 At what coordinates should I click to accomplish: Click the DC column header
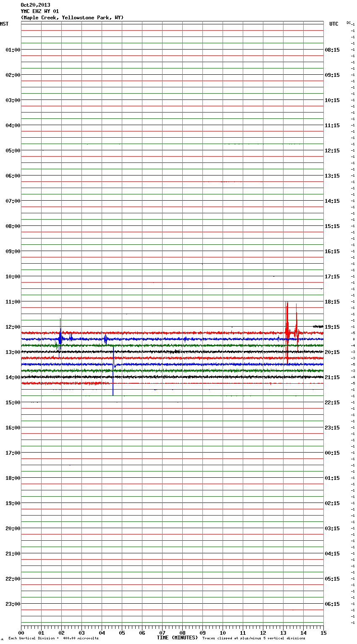[349, 23]
